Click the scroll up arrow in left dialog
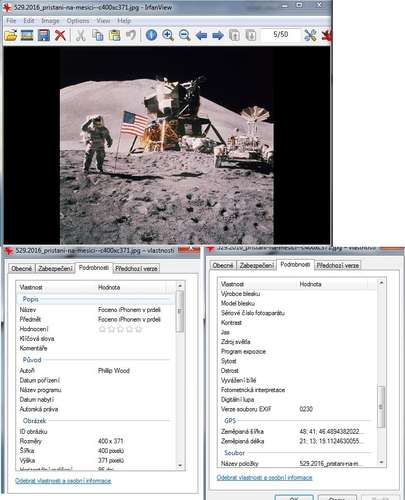Screen dimensions: 405x500 pyautogui.click(x=180, y=286)
